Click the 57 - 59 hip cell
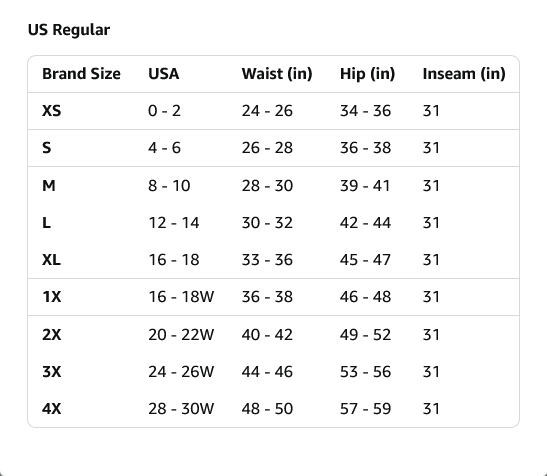 pyautogui.click(x=365, y=409)
